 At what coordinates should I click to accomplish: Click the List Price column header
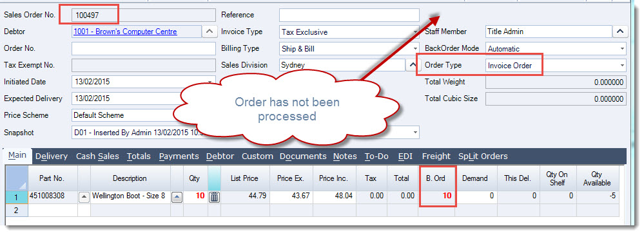[245, 178]
